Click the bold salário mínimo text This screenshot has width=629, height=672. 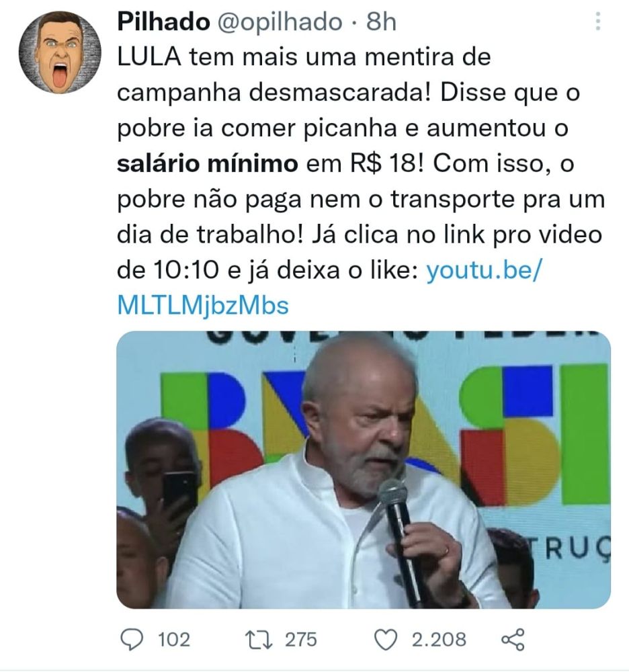(208, 164)
